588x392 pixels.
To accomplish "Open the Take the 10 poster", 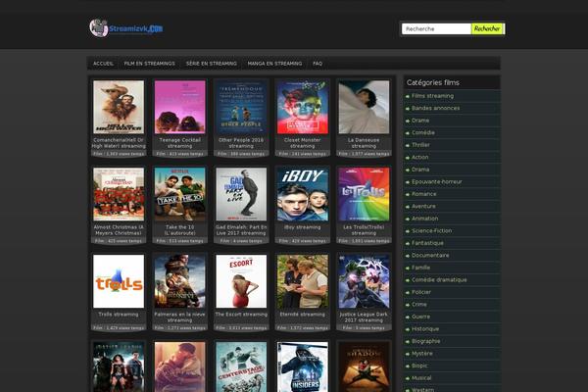I will pos(180,194).
